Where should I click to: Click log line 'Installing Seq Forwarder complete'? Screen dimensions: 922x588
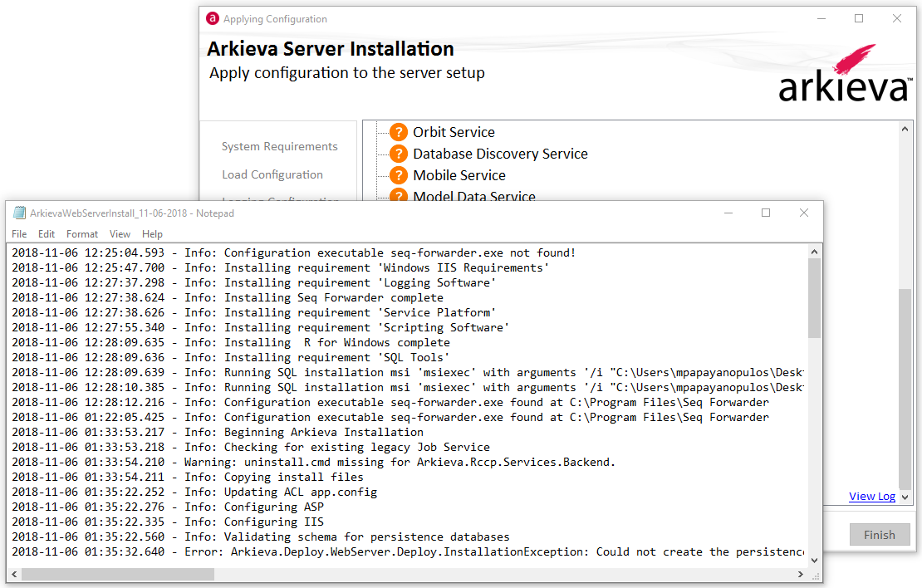coord(228,297)
